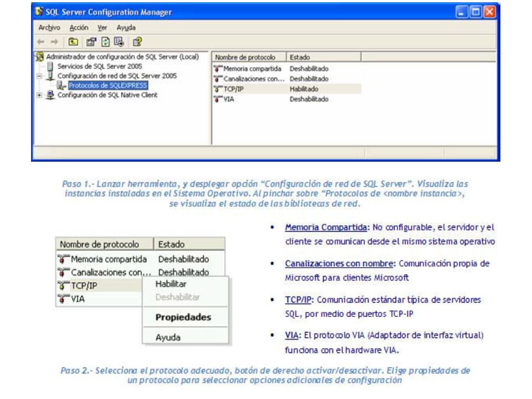Click the SQL Server Configuration Manager title icon
Image resolution: width=532 pixels, height=399 pixels.
(x=39, y=12)
